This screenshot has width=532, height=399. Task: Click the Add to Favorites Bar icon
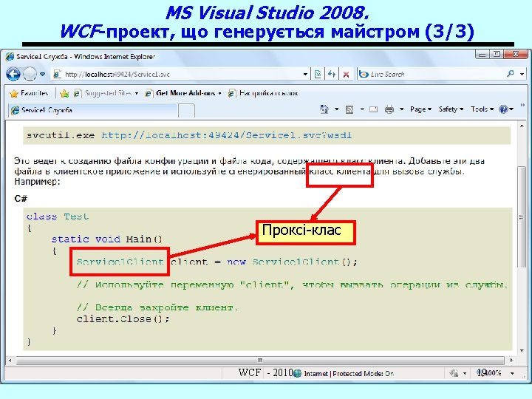pos(64,93)
